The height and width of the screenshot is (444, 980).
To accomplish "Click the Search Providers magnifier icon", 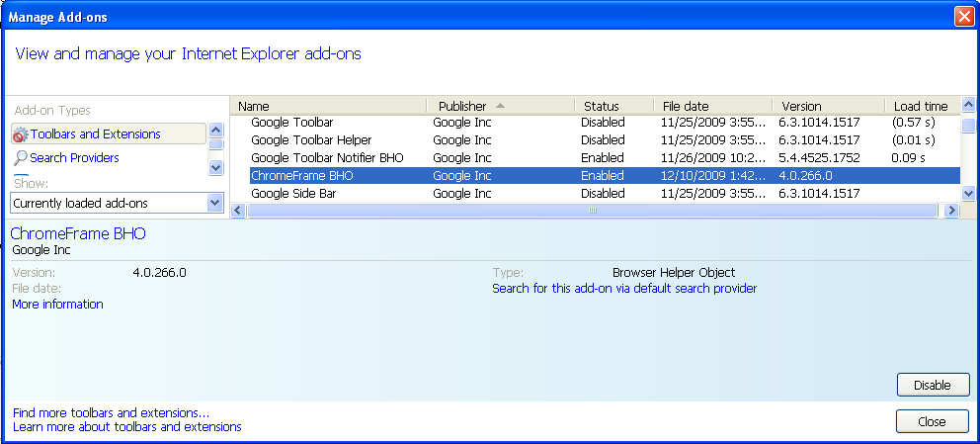I will click(x=21, y=158).
